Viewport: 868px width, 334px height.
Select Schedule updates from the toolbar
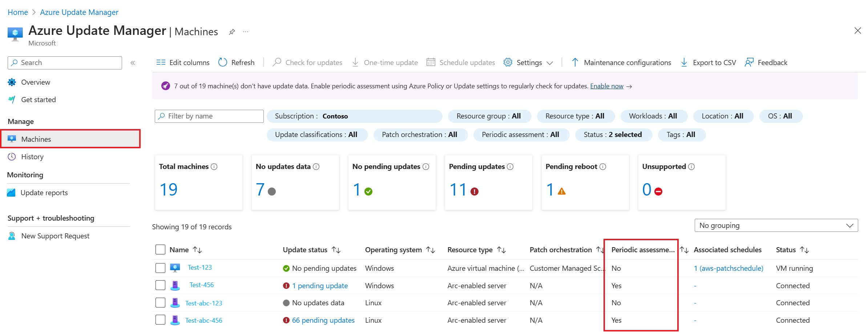[x=461, y=62]
